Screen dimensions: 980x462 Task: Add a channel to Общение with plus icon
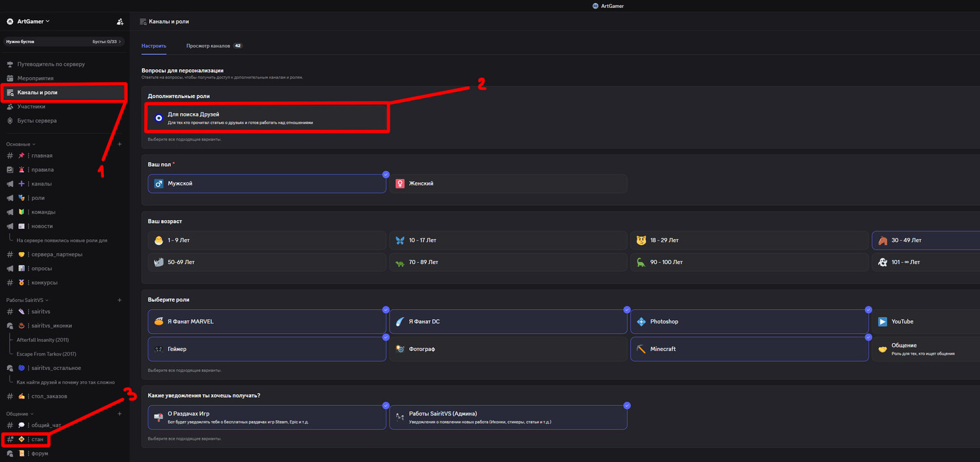(x=120, y=414)
